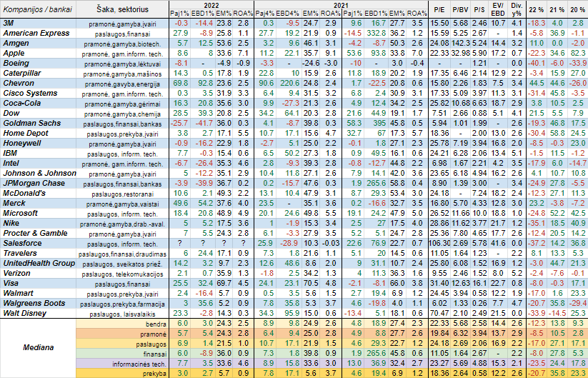Viewport: 588px width, 378px height.
Task: Select the Cisco Systems company cell
Action: (39, 93)
